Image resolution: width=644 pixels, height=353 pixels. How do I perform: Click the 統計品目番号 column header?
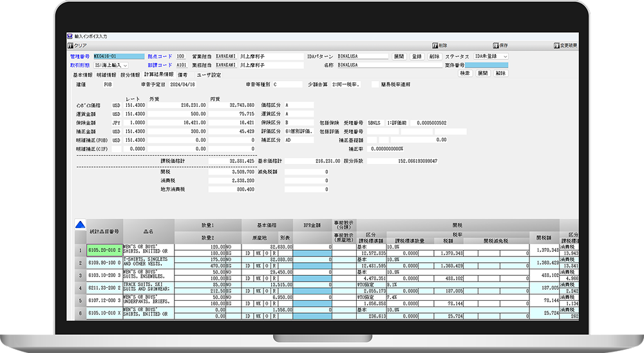tap(104, 231)
